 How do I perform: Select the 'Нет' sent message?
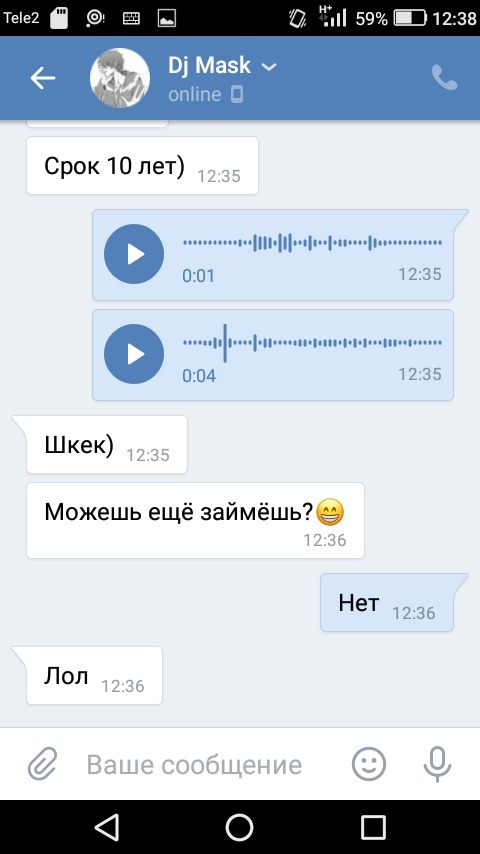point(387,602)
